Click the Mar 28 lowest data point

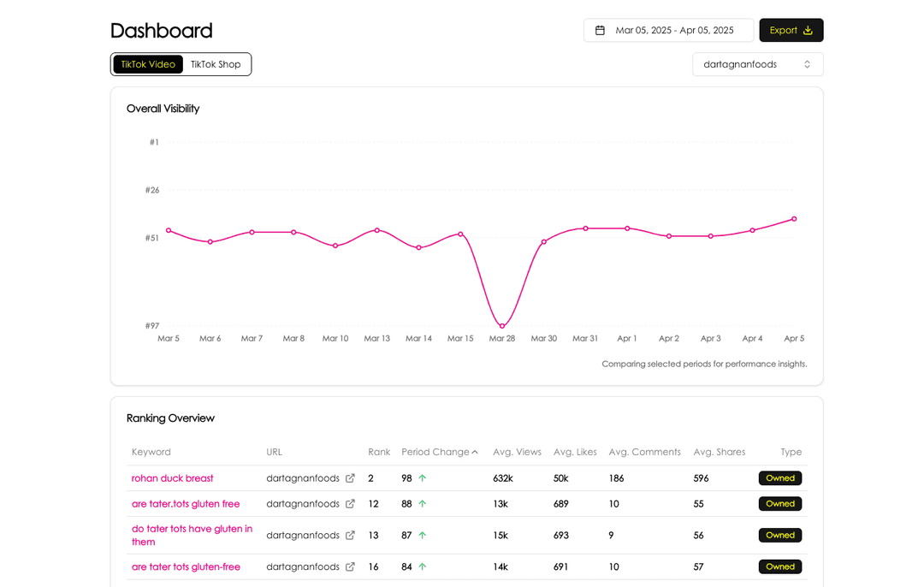pyautogui.click(x=502, y=326)
